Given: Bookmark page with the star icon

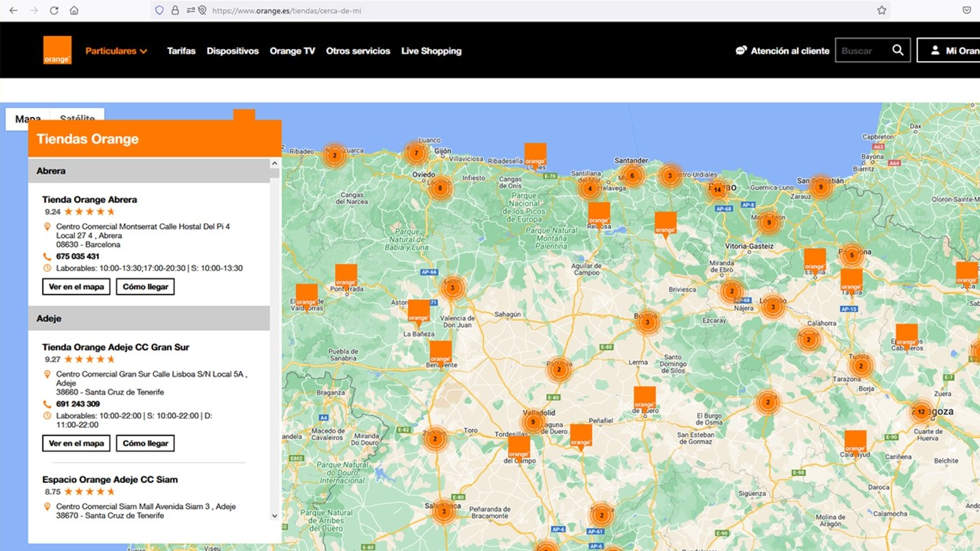Looking at the screenshot, I should tap(882, 10).
